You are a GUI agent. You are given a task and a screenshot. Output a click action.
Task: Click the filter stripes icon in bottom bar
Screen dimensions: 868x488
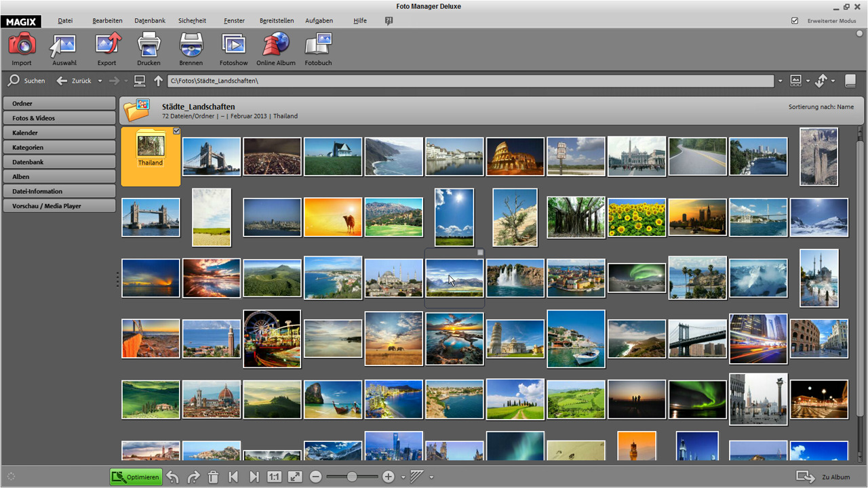[416, 477]
